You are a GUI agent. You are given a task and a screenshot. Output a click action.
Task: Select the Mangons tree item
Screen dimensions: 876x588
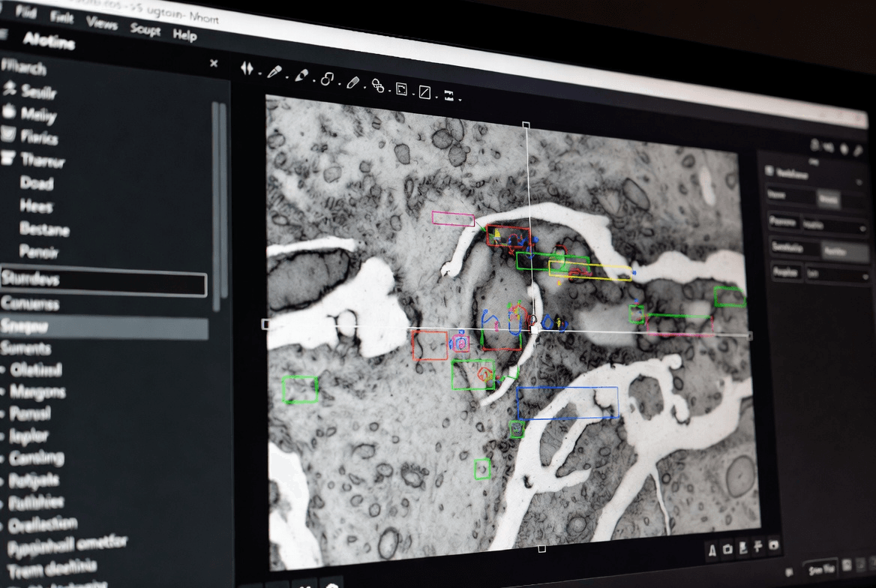click(37, 391)
